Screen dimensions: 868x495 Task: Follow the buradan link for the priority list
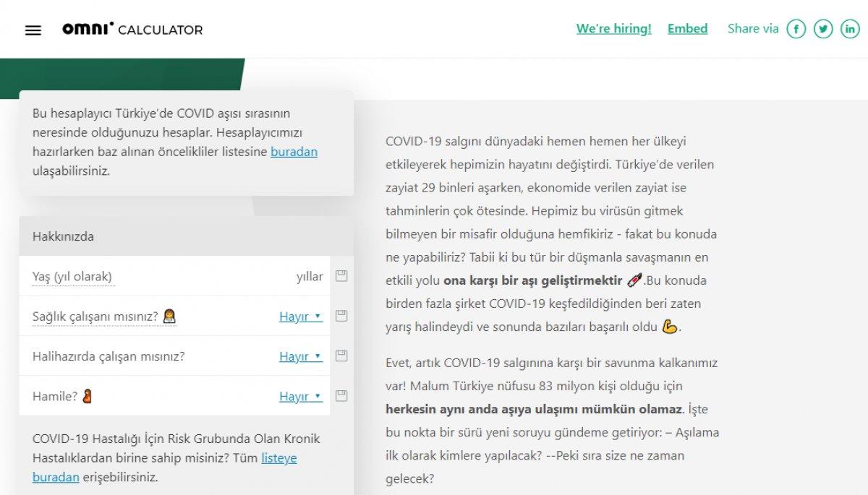pos(294,152)
